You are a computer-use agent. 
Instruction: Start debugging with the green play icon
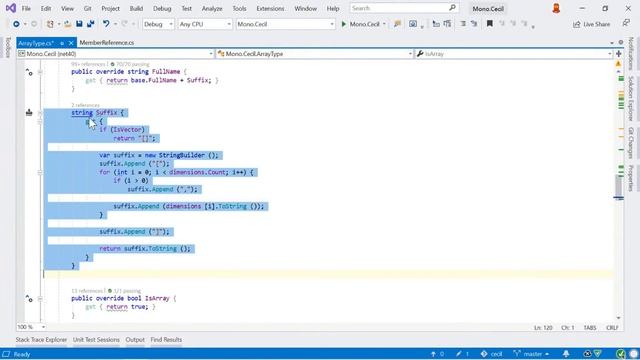(x=344, y=24)
